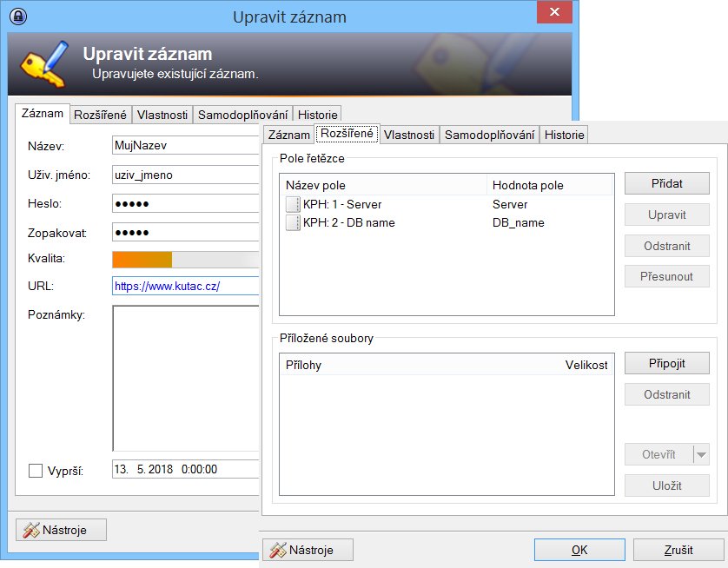Click the Uložit button
The width and height of the screenshot is (728, 568).
[666, 485]
